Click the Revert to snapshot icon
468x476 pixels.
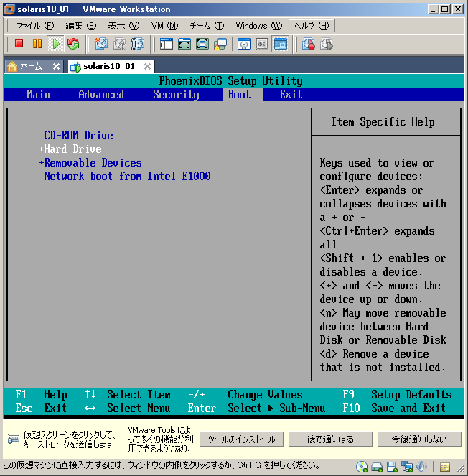pos(120,44)
